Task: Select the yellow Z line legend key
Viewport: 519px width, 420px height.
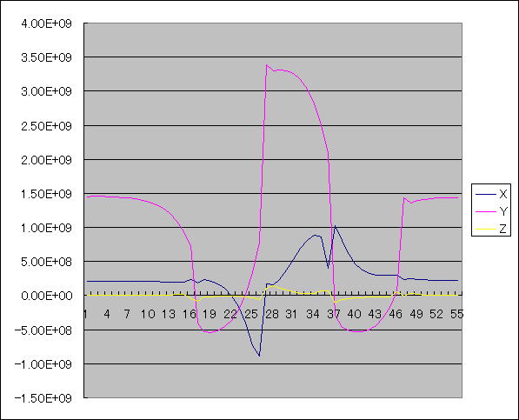Action: [486, 229]
